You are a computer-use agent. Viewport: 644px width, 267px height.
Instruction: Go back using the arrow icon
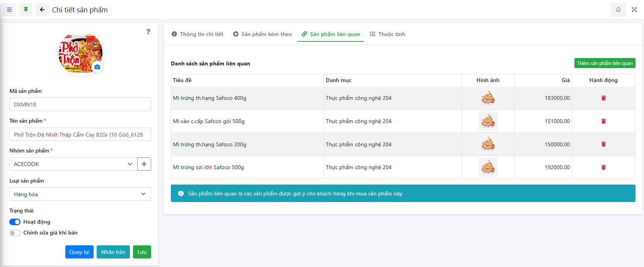coord(42,10)
